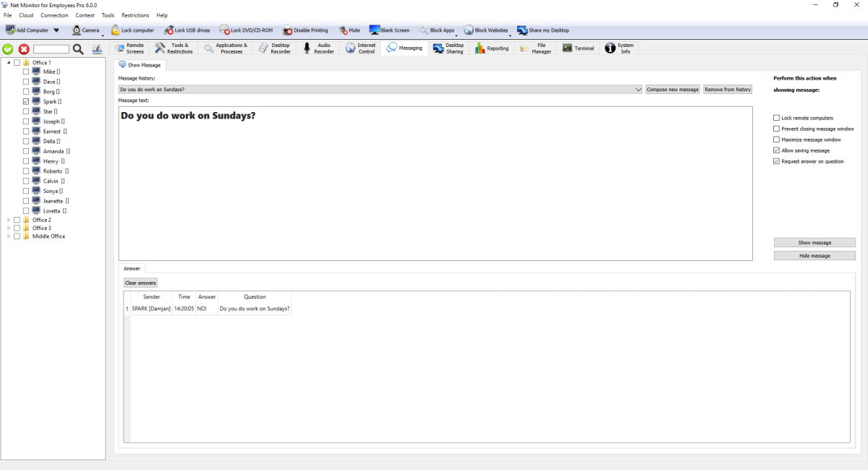Switch to the Reporting tab
The width and height of the screenshot is (868, 470).
491,48
